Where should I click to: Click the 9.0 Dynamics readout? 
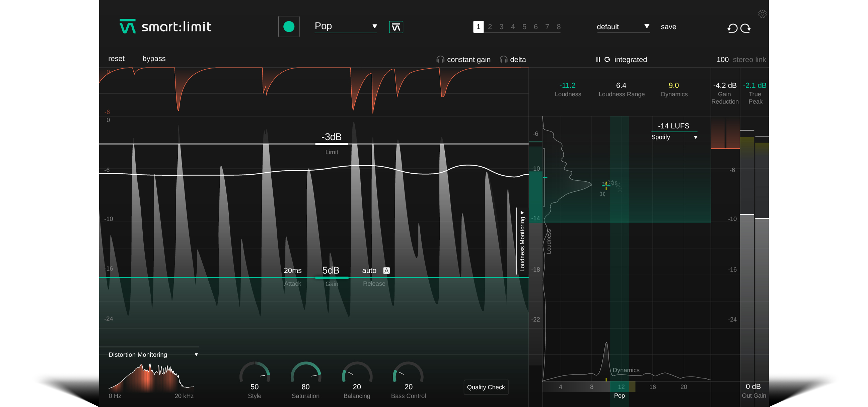coord(673,85)
